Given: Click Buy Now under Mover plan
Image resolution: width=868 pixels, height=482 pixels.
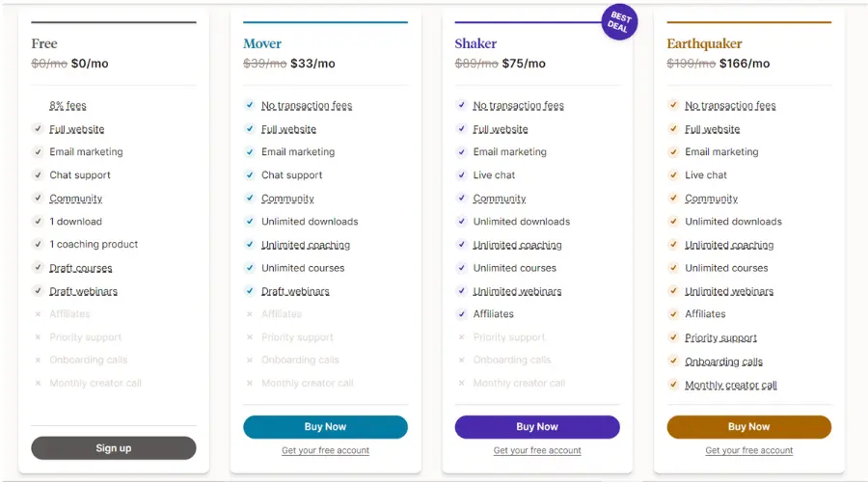Looking at the screenshot, I should 326,427.
